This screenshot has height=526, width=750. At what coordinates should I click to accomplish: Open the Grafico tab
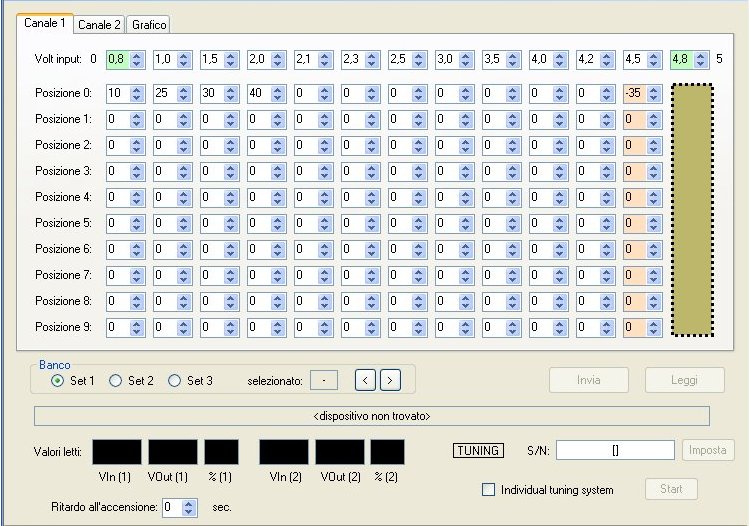pyautogui.click(x=149, y=24)
